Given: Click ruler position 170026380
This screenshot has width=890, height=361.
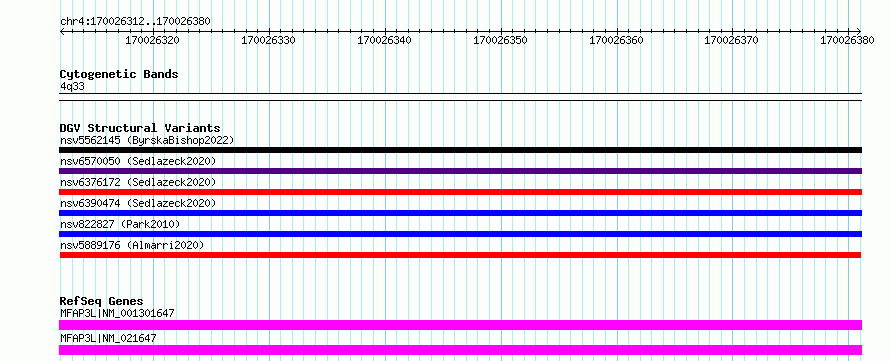Looking at the screenshot, I should click(847, 40).
